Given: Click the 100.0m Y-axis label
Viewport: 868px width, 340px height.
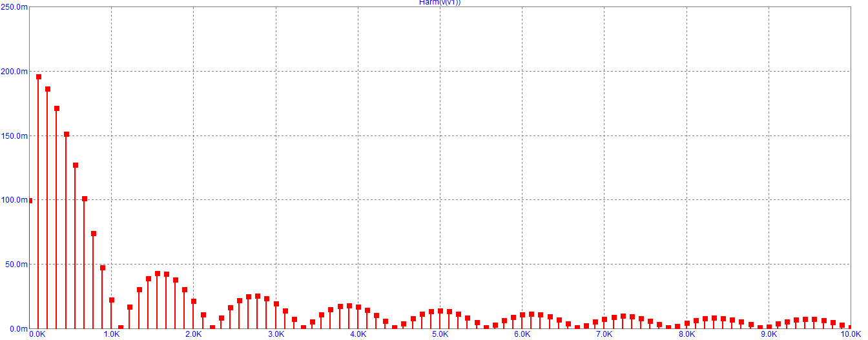Looking at the screenshot, I should click(x=14, y=200).
